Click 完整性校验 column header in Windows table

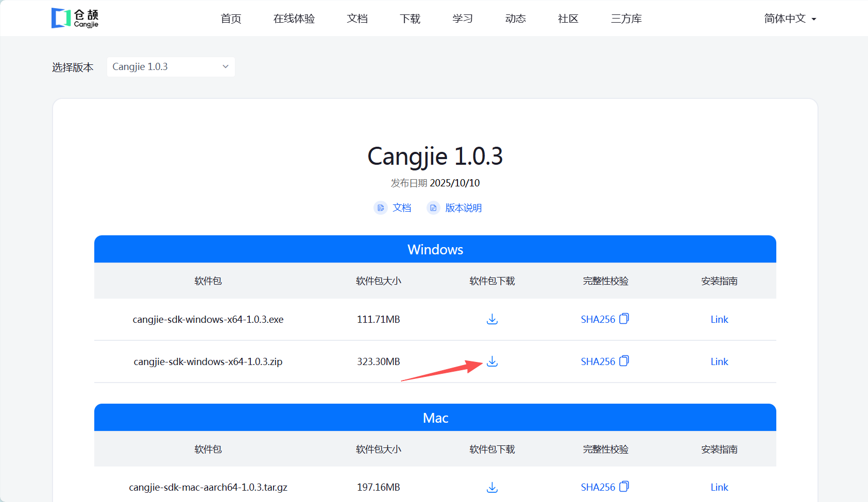pos(606,281)
